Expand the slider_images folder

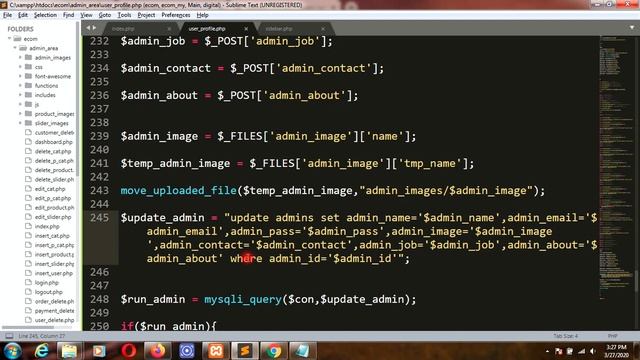[x=20, y=123]
